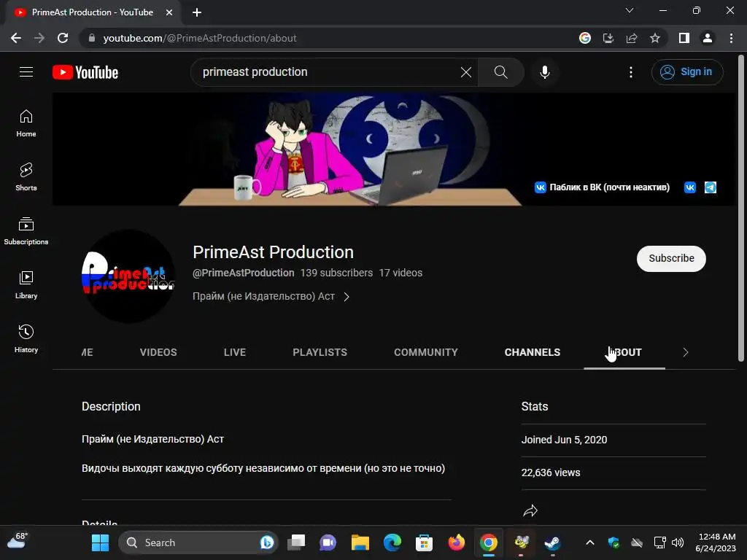747x560 pixels.
Task: Open Shorts in sidebar
Action: pyautogui.click(x=26, y=177)
